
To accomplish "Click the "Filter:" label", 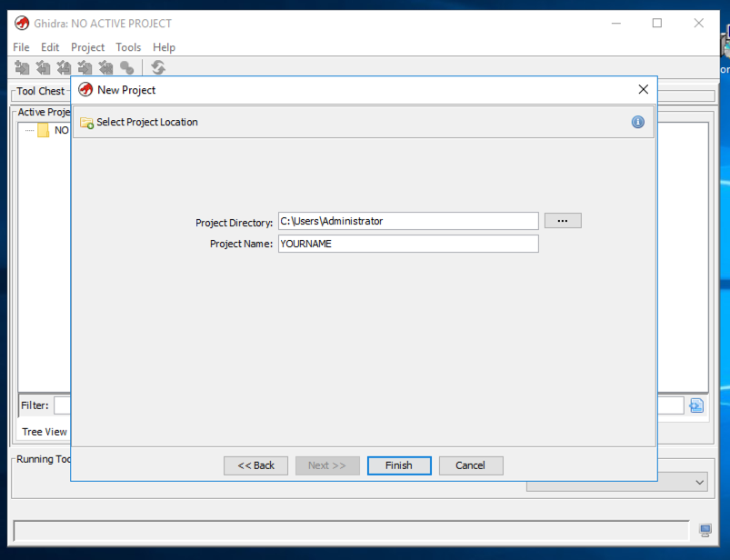I will [x=35, y=405].
